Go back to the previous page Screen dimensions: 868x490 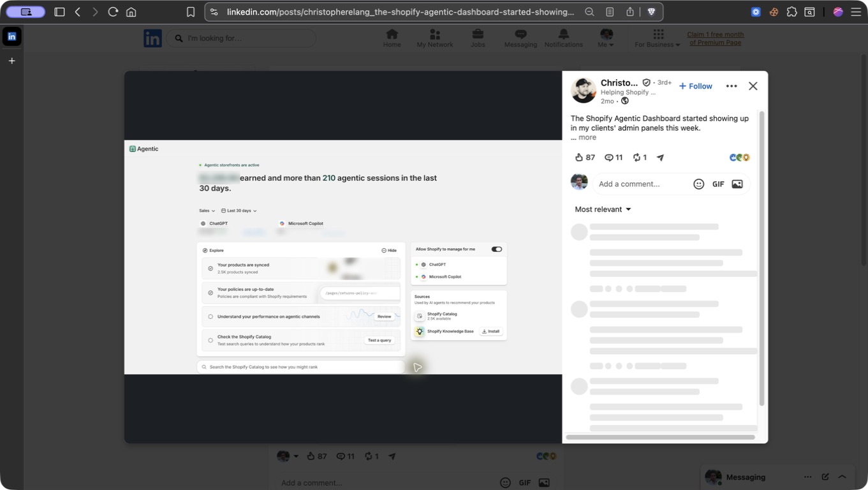coord(78,12)
